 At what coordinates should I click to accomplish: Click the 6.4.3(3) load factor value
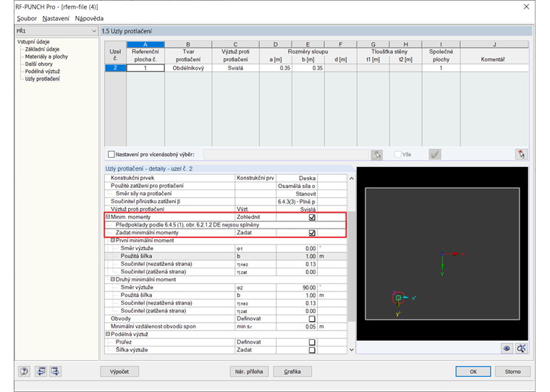pyautogui.click(x=297, y=202)
